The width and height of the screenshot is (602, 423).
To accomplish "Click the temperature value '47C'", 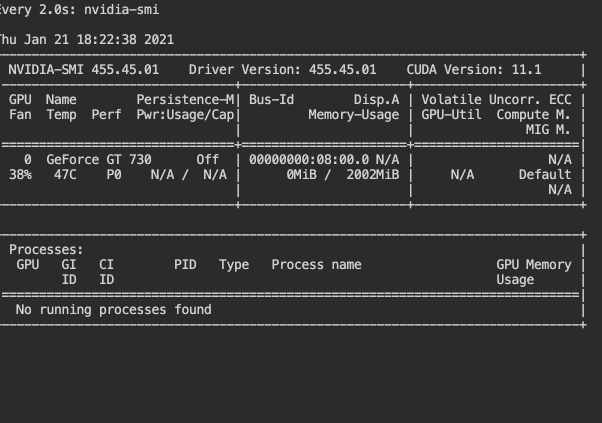I will [65, 175].
